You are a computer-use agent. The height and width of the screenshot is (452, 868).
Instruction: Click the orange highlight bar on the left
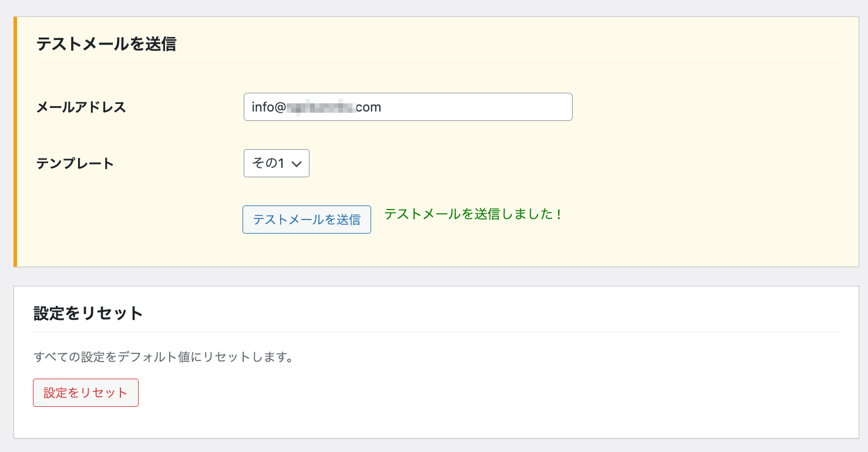coord(16,141)
